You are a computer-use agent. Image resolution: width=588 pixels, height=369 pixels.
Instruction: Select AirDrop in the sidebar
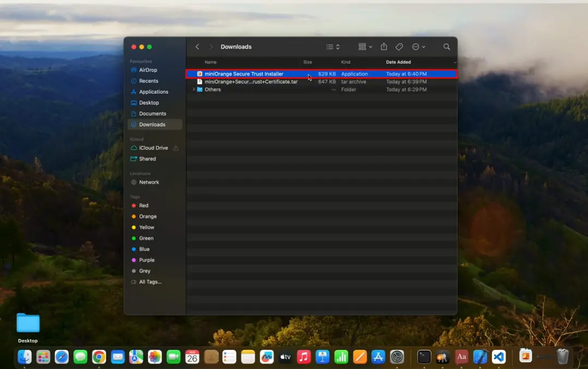[x=147, y=70]
